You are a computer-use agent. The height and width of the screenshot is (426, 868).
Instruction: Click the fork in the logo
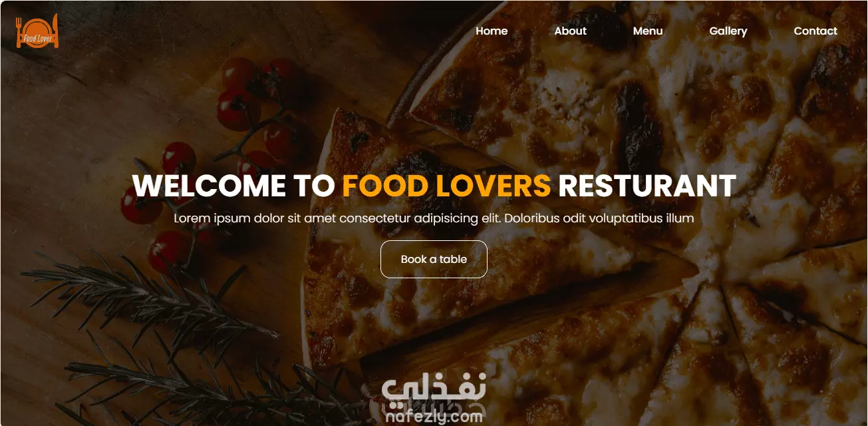19,32
